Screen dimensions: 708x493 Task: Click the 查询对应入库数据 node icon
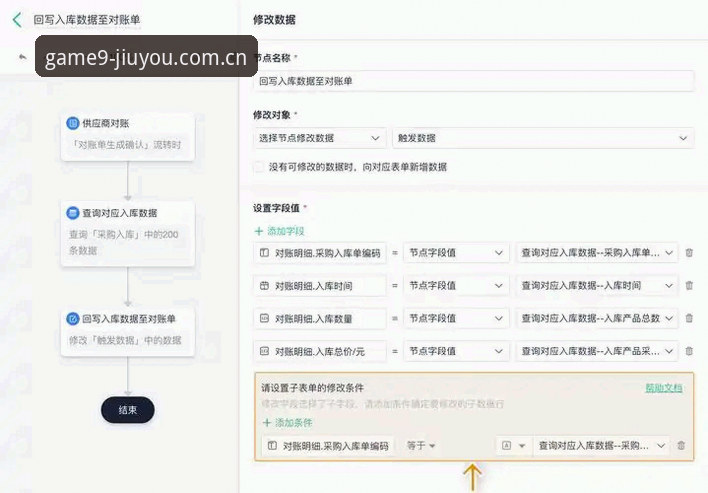(73, 213)
